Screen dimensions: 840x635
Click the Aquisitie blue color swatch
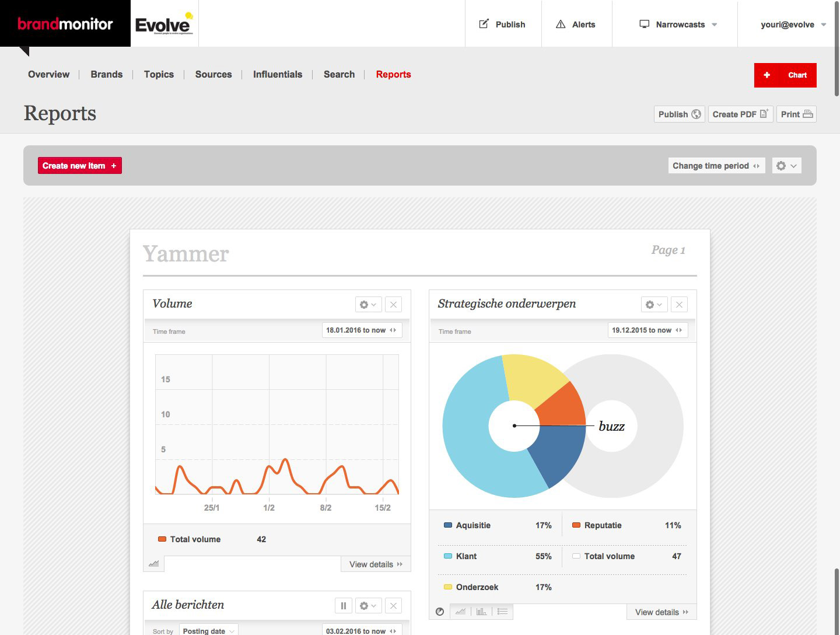[x=448, y=525]
